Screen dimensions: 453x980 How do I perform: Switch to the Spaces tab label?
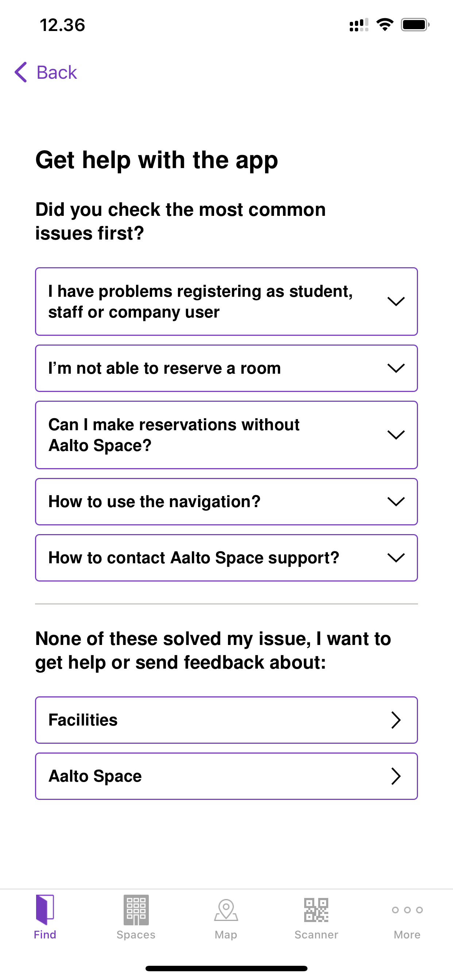click(x=136, y=935)
